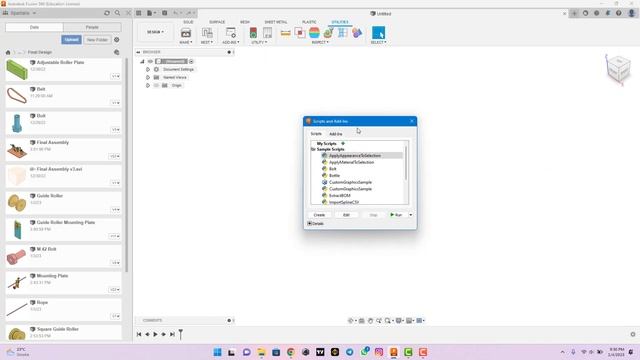Play the timeline
The width and height of the screenshot is (640, 360).
click(x=156, y=334)
